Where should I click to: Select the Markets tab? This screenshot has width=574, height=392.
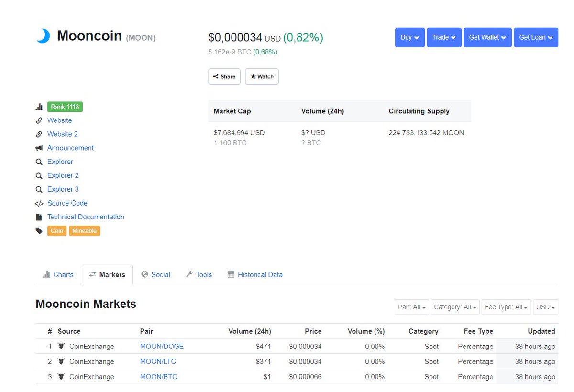click(107, 275)
